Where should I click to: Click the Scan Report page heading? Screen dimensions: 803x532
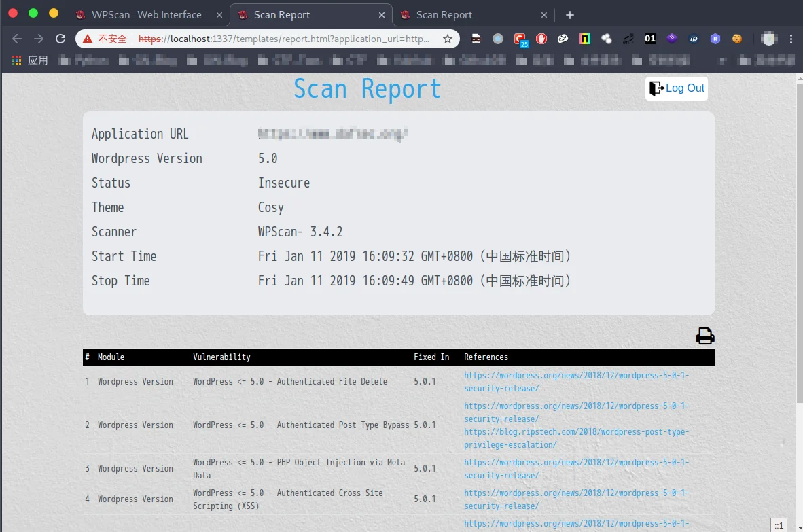pos(367,89)
